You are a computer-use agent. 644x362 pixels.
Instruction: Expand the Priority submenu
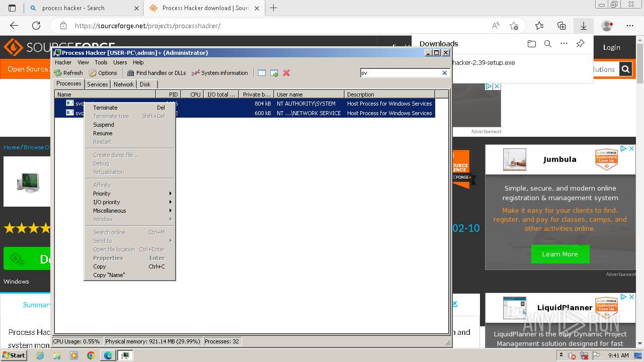click(x=129, y=194)
